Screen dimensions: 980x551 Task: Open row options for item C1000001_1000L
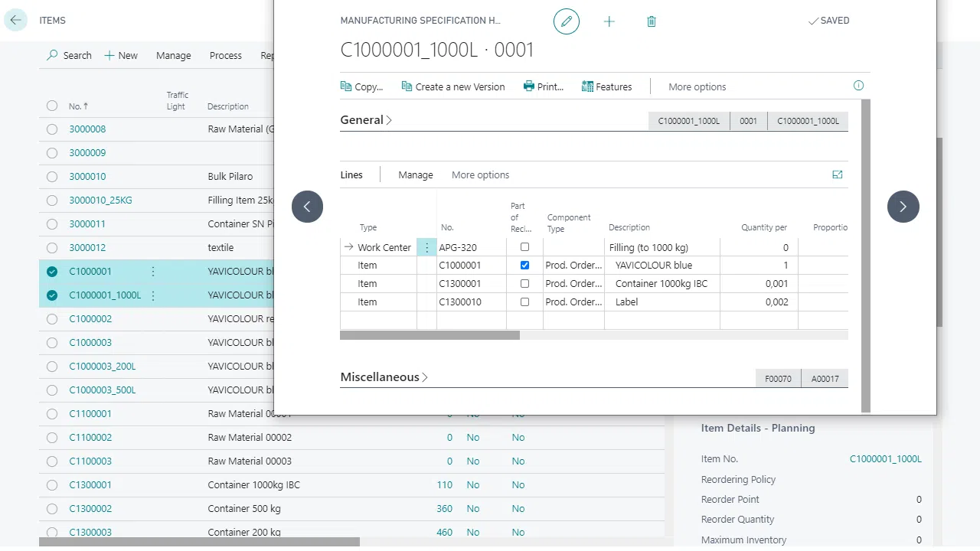[153, 295]
